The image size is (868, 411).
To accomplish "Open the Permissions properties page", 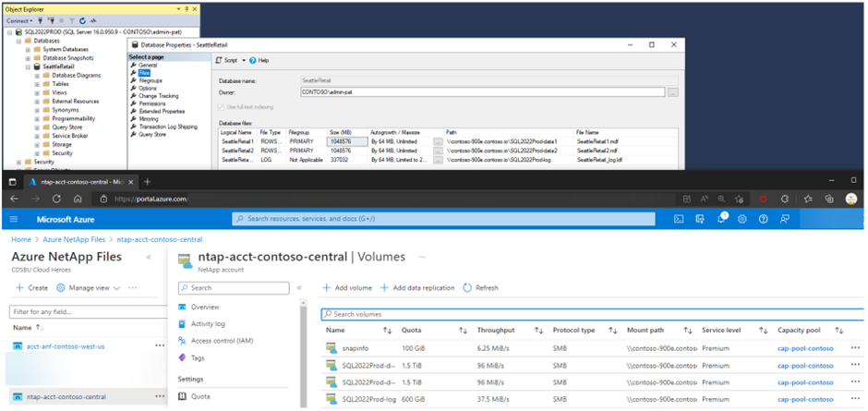I will [x=151, y=103].
